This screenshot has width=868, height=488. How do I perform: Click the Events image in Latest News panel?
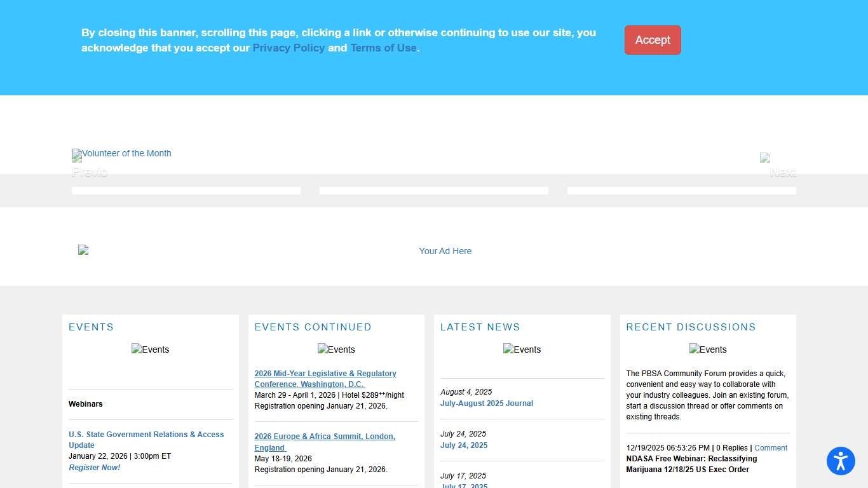[522, 349]
